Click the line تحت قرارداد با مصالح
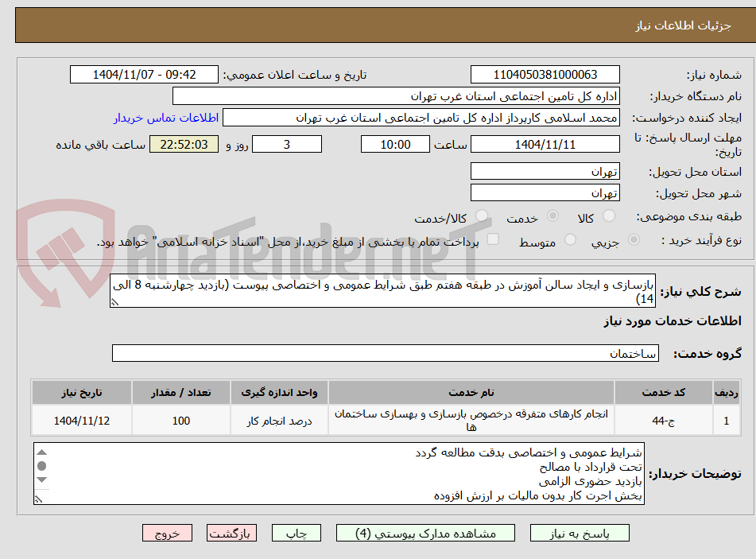Image resolution: width=756 pixels, height=559 pixels. point(591,467)
